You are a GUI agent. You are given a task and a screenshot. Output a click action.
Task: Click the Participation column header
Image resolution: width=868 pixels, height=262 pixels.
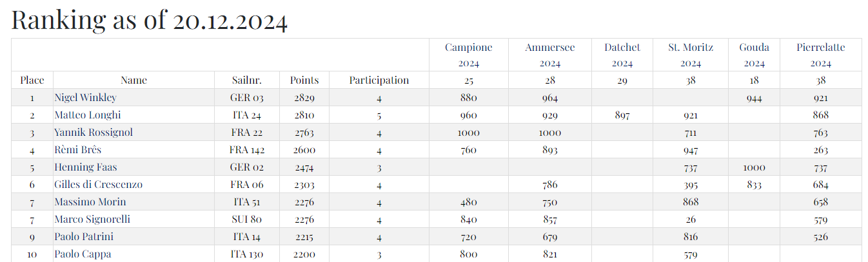[x=379, y=80]
